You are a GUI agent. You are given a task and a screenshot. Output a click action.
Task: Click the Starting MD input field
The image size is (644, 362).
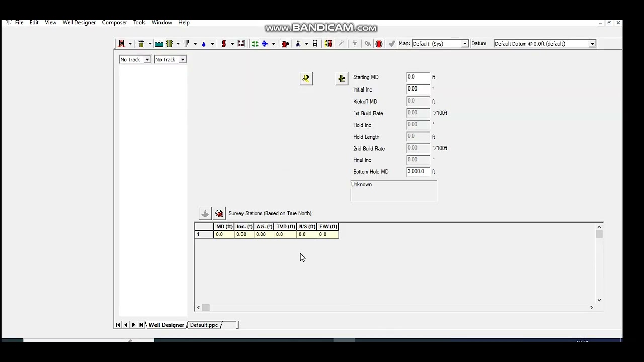coord(418,77)
